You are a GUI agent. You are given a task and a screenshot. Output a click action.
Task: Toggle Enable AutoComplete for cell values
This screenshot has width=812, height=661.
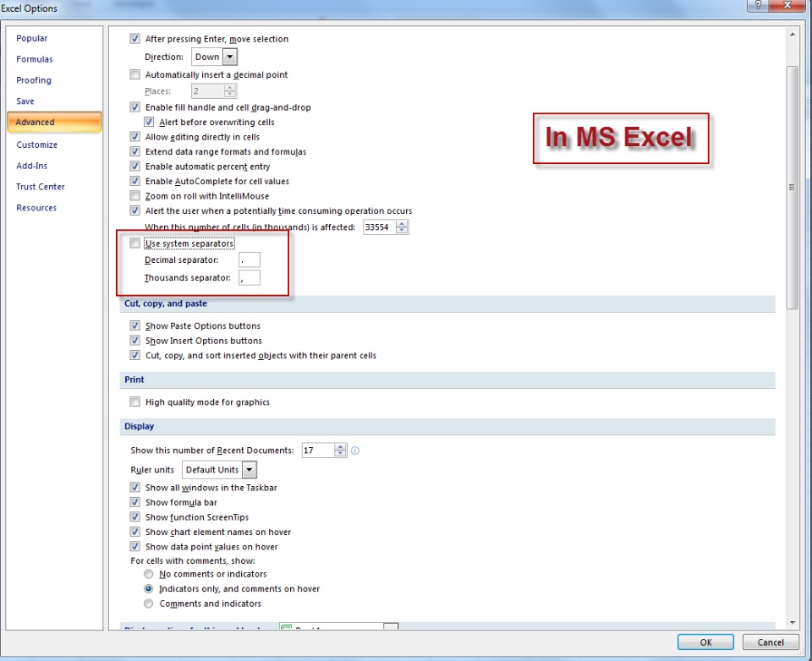click(x=134, y=181)
